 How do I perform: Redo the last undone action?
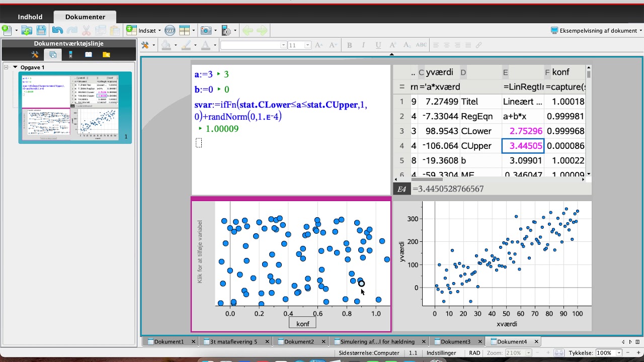72,30
